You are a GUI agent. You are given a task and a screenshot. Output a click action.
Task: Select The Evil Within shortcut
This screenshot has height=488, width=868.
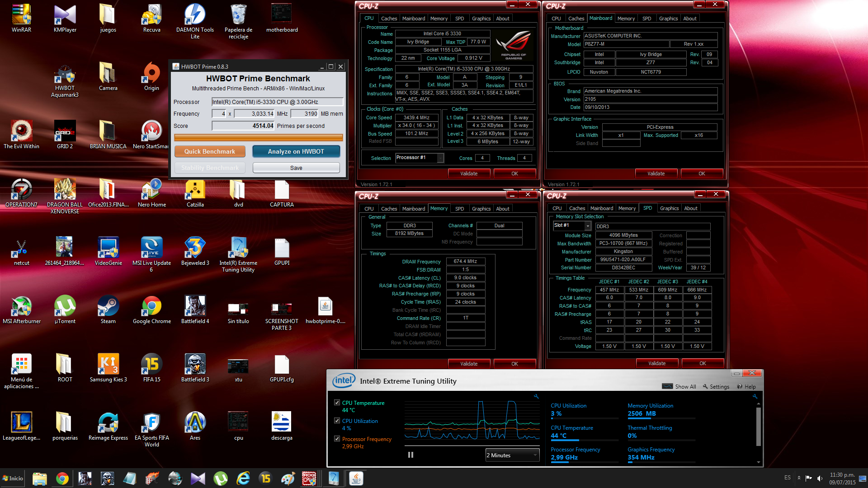pyautogui.click(x=21, y=135)
